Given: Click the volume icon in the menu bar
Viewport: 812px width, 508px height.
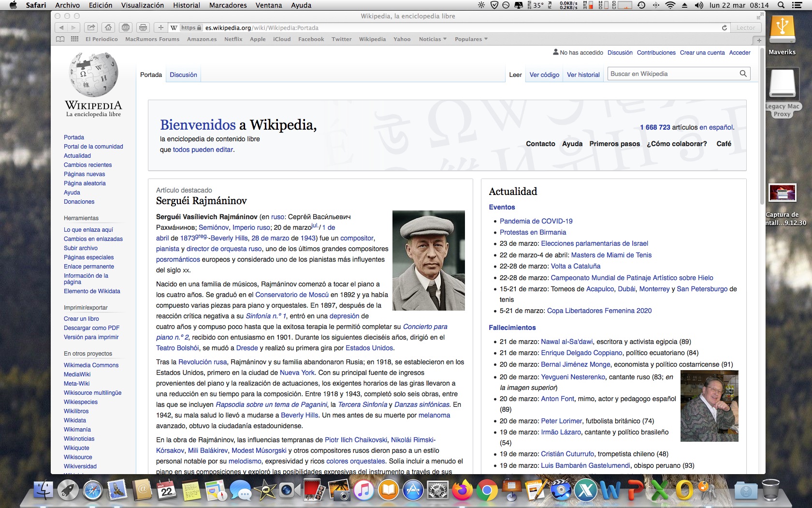Looking at the screenshot, I should pos(699,5).
